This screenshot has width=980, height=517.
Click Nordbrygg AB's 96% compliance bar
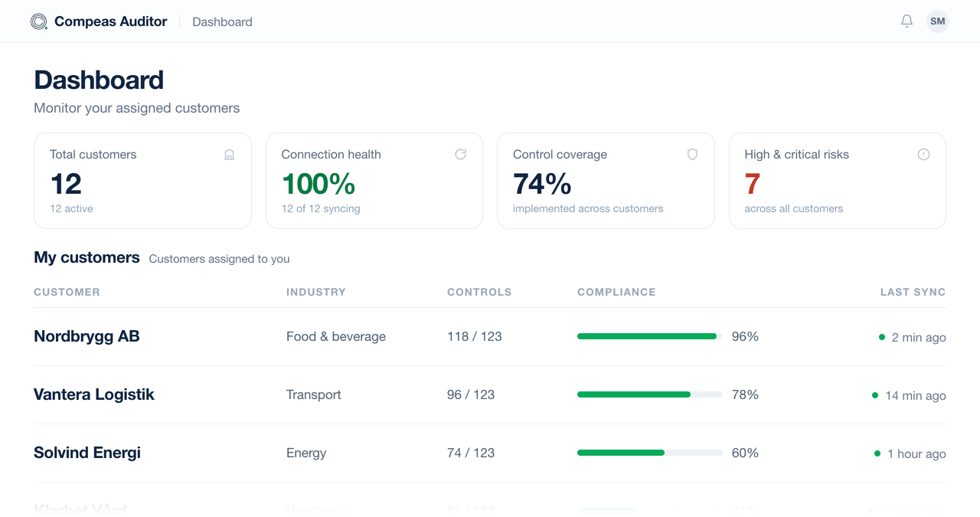650,336
